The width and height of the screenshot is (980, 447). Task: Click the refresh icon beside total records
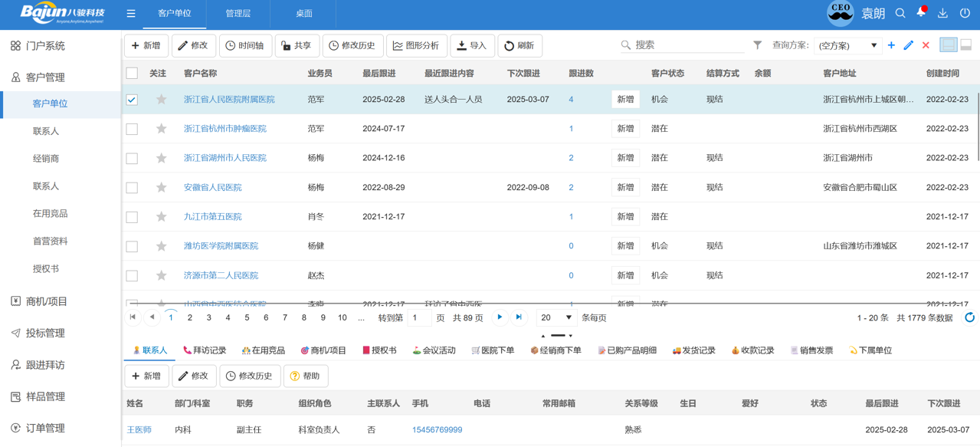(969, 317)
